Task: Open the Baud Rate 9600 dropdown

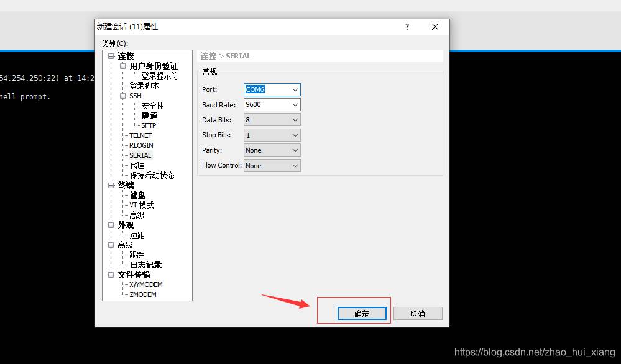Action: 295,105
